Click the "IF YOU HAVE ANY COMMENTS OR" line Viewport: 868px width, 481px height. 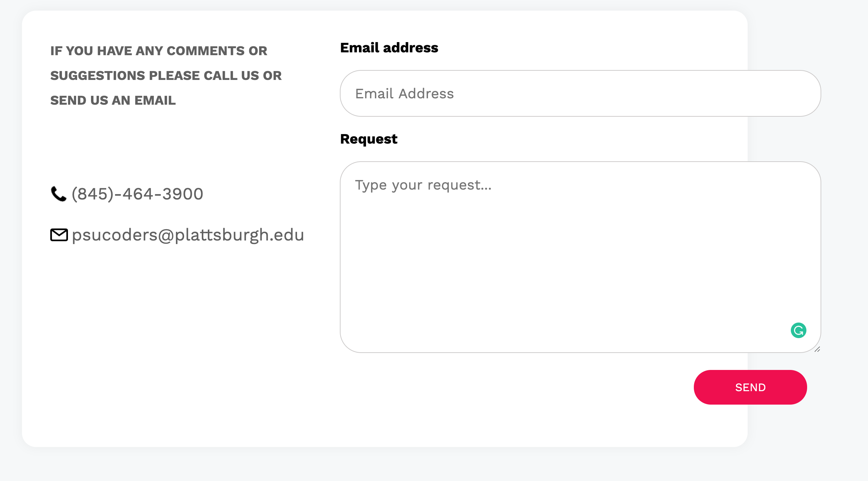(x=159, y=51)
